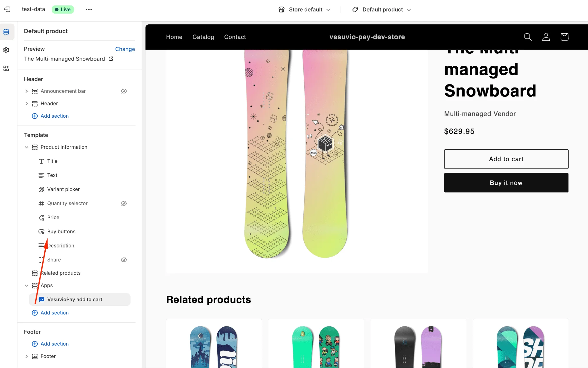The width and height of the screenshot is (588, 368).
Task: Click the exit editor icon
Action: tap(7, 9)
